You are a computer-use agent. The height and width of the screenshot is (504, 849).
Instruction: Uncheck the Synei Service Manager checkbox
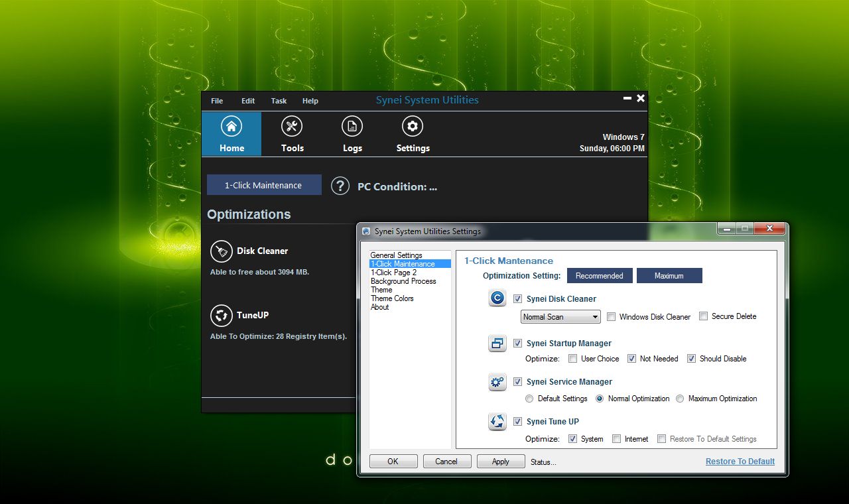[518, 382]
